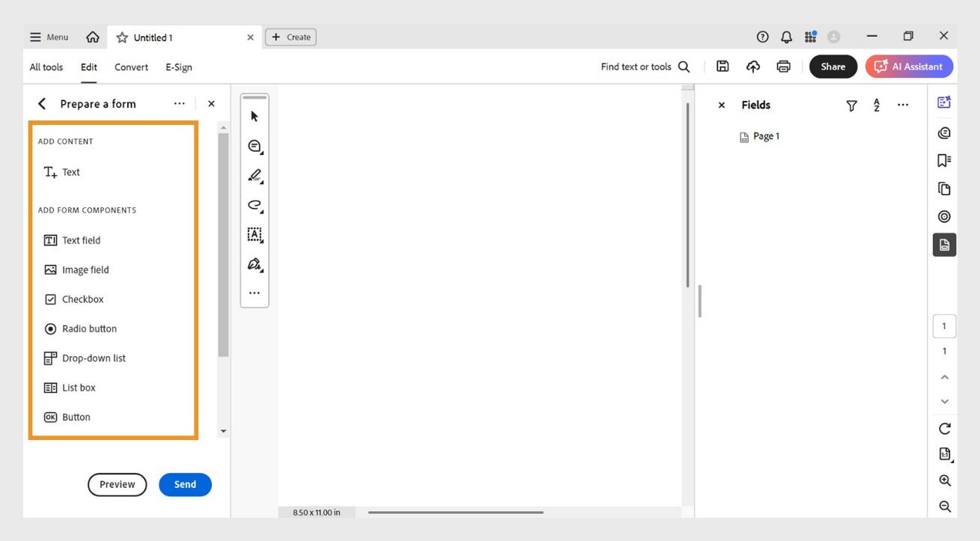The height and width of the screenshot is (541, 980).
Task: Zoom in on the document
Action: 944,480
